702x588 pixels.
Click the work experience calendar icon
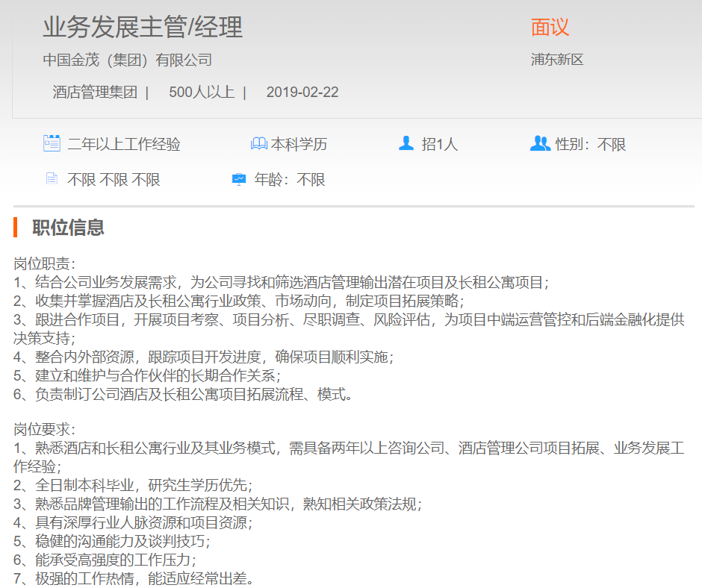[x=52, y=143]
